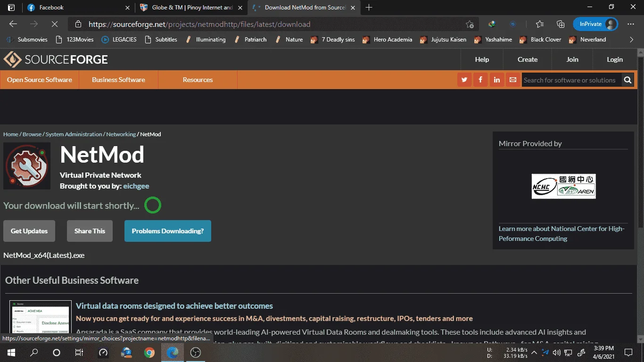The image size is (644, 362).
Task: Click Create in the SourceForge header
Action: click(x=528, y=59)
